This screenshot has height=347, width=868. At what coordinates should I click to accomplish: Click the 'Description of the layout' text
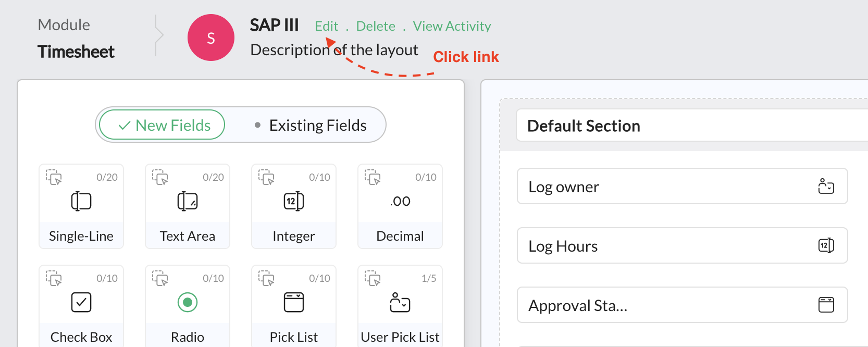pyautogui.click(x=334, y=50)
